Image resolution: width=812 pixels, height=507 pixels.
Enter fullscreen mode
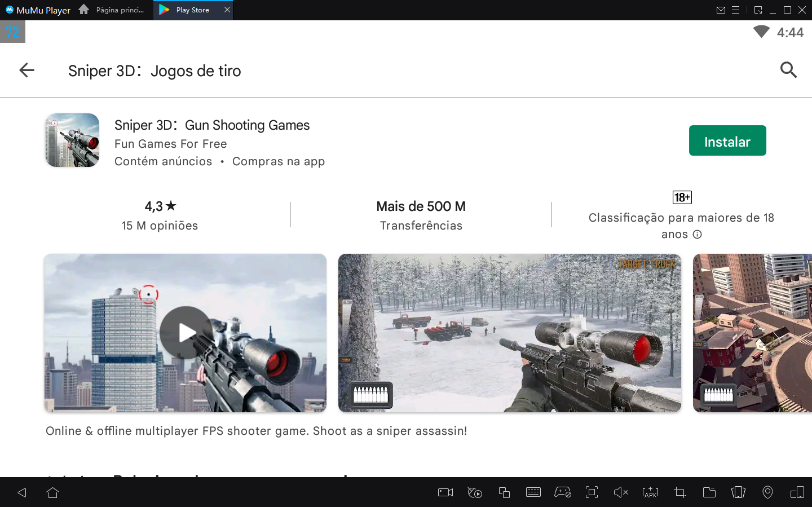592,492
